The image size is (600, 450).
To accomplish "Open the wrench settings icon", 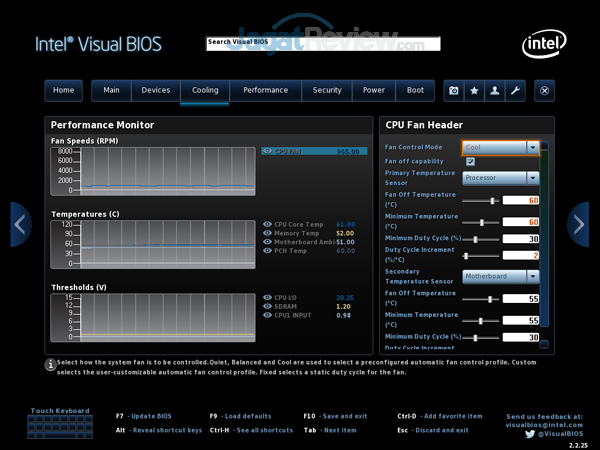I will pyautogui.click(x=516, y=90).
